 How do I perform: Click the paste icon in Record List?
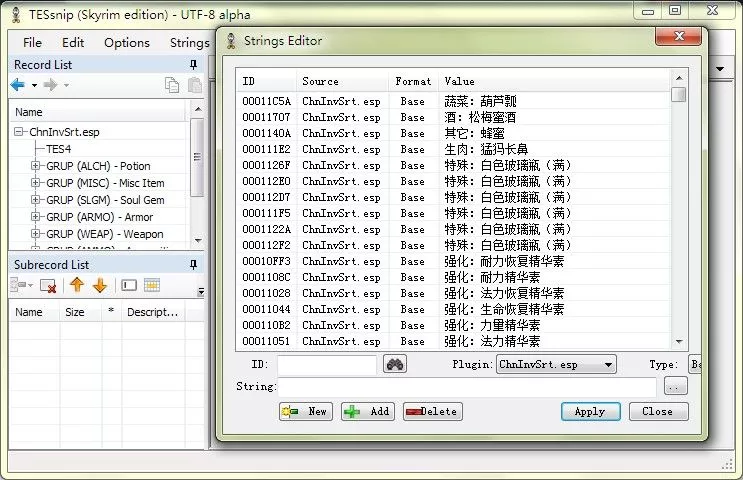click(x=195, y=85)
